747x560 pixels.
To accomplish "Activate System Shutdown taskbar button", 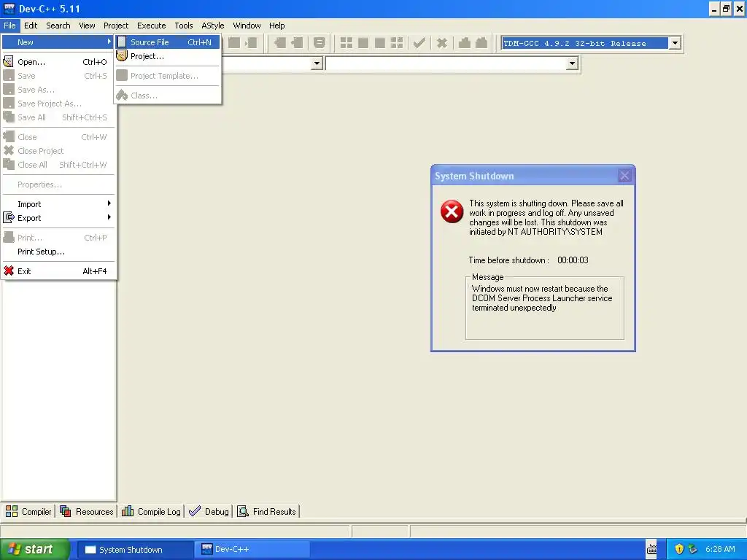I will pyautogui.click(x=135, y=549).
